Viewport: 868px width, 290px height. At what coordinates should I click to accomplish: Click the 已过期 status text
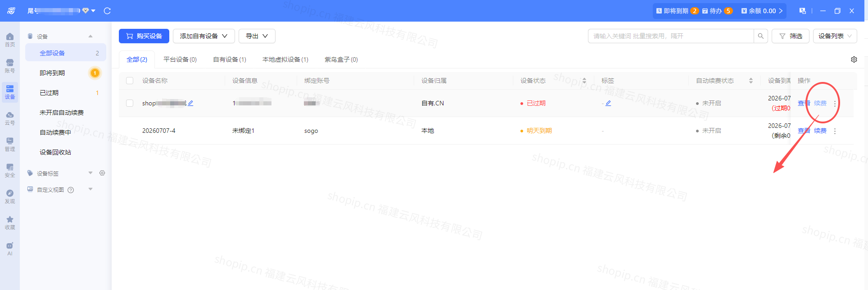pos(536,103)
